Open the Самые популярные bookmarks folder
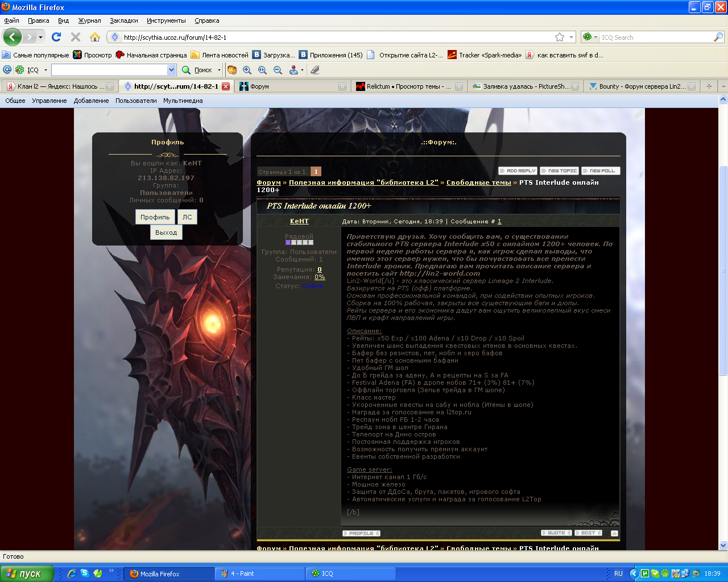This screenshot has height=582, width=728. pos(35,55)
